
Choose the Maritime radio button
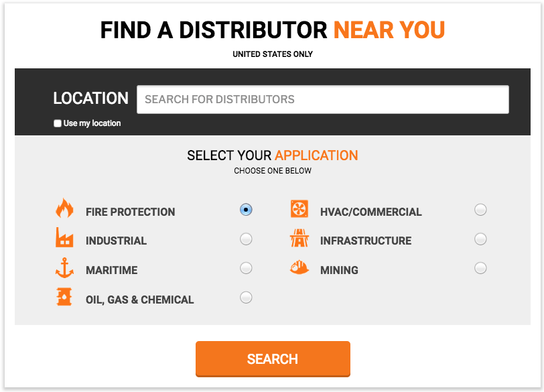[246, 268]
